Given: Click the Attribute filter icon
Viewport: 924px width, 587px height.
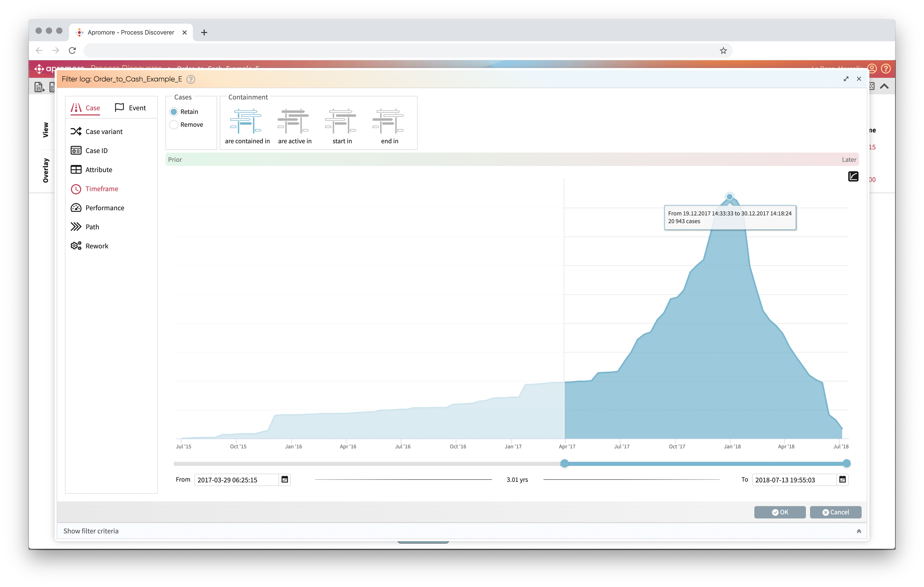Looking at the screenshot, I should click(x=76, y=170).
